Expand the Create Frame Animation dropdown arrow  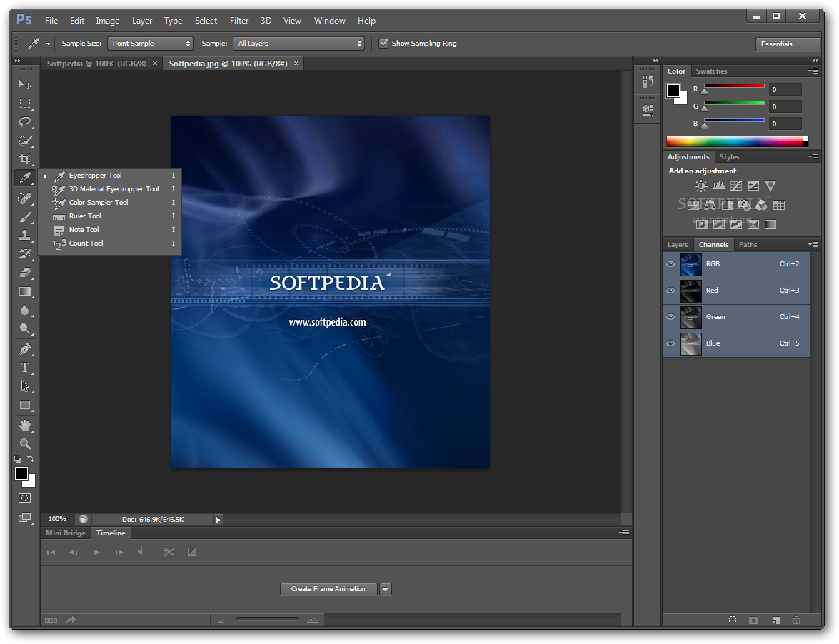(386, 589)
